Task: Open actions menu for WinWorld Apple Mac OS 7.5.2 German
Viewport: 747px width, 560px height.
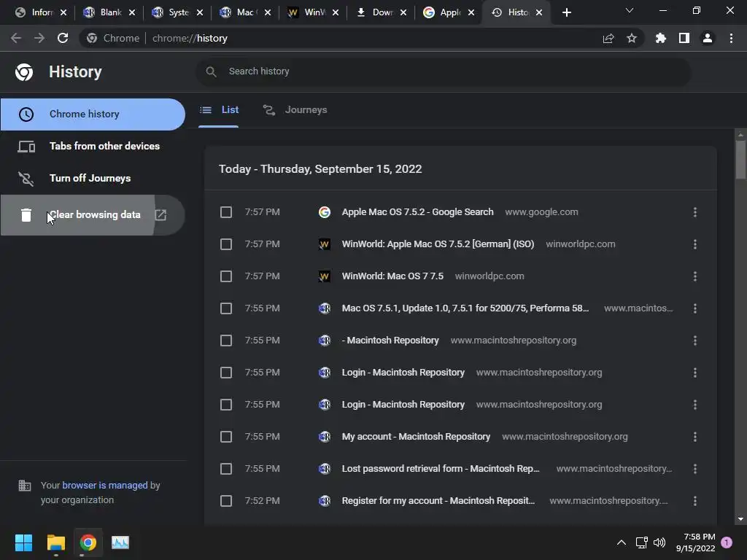Action: (x=695, y=244)
